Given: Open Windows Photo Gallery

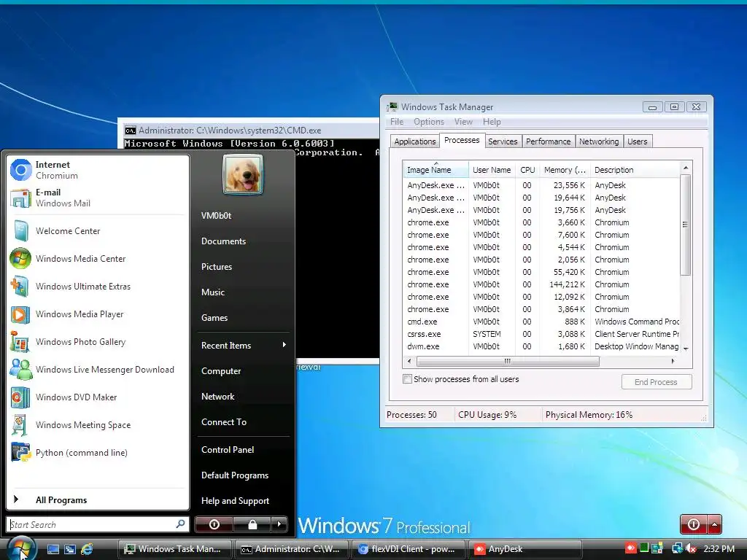Looking at the screenshot, I should (x=98, y=342).
